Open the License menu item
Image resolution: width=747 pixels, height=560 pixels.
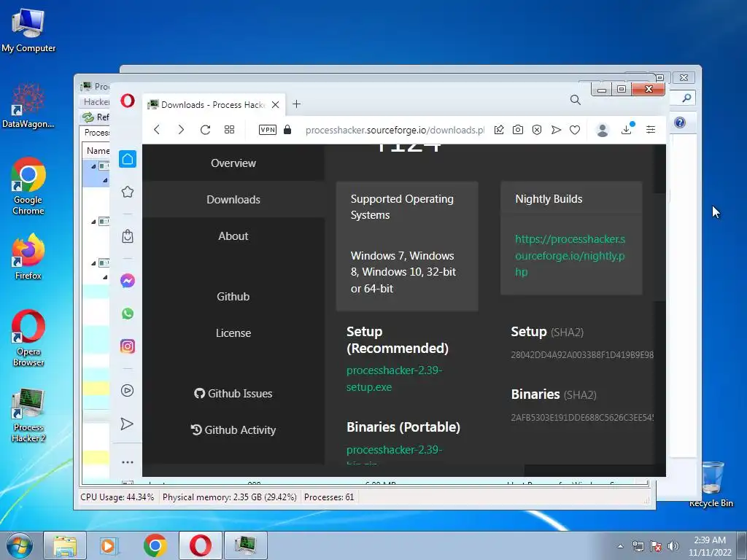coord(233,332)
